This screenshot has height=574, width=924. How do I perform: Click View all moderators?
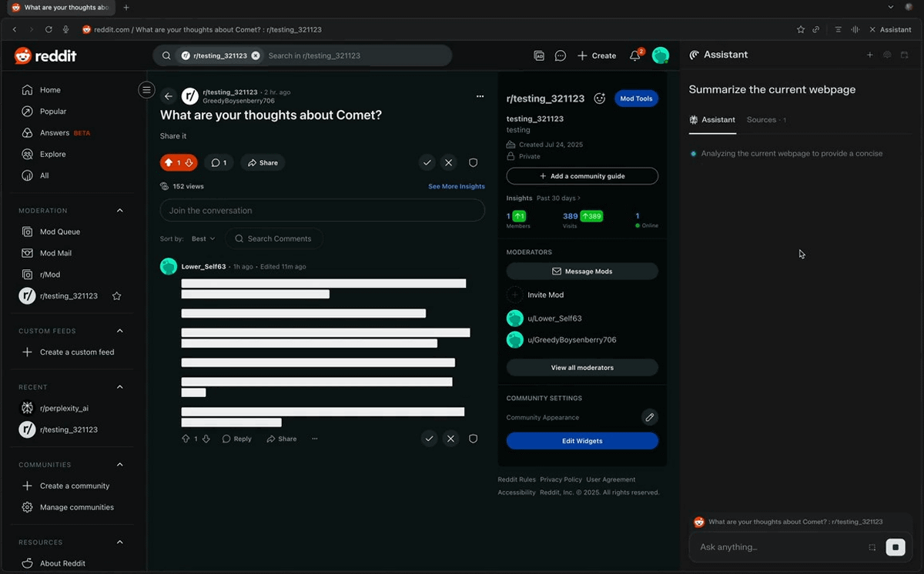pos(582,368)
